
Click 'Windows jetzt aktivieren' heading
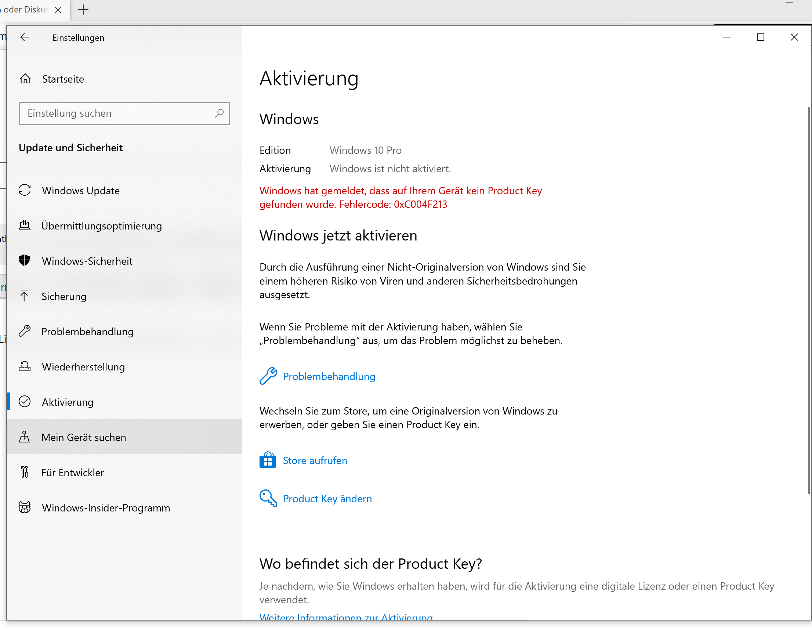338,235
